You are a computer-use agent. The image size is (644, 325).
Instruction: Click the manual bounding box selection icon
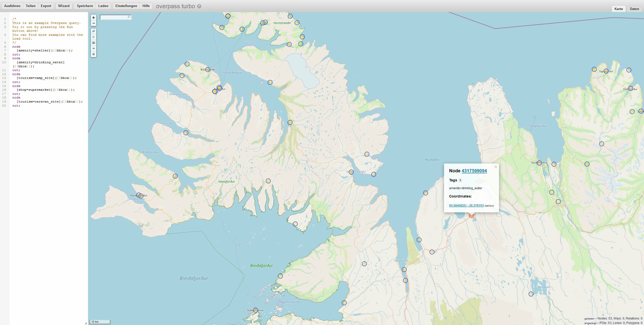coord(94,43)
